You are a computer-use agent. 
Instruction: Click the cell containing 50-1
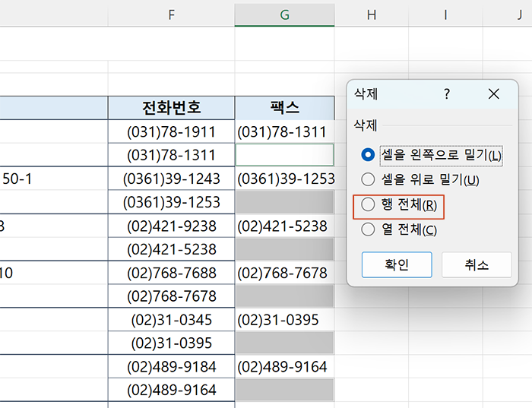coord(54,179)
